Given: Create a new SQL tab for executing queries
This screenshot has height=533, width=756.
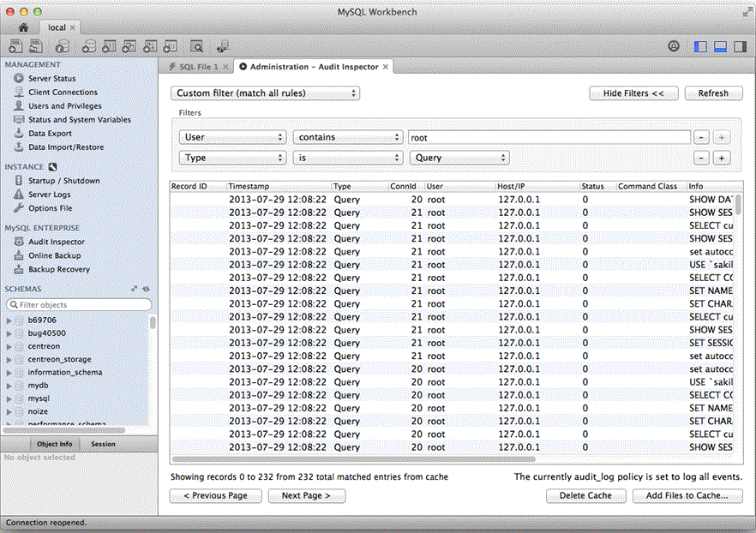Looking at the screenshot, I should (x=15, y=45).
